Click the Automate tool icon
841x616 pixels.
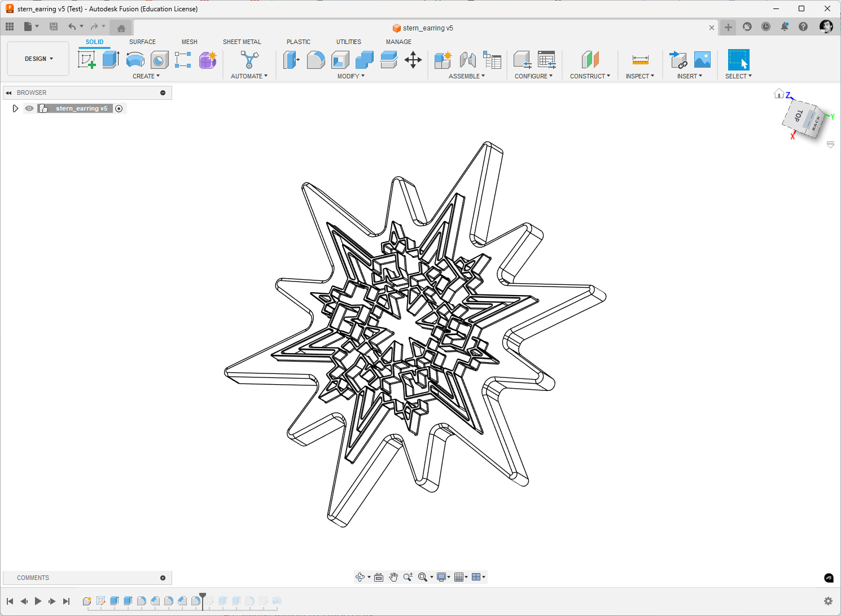(249, 59)
